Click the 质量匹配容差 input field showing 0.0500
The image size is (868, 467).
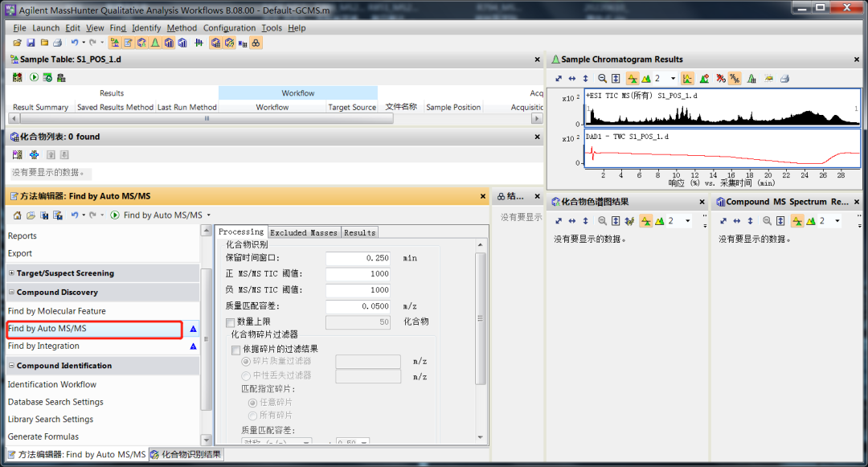pos(358,306)
